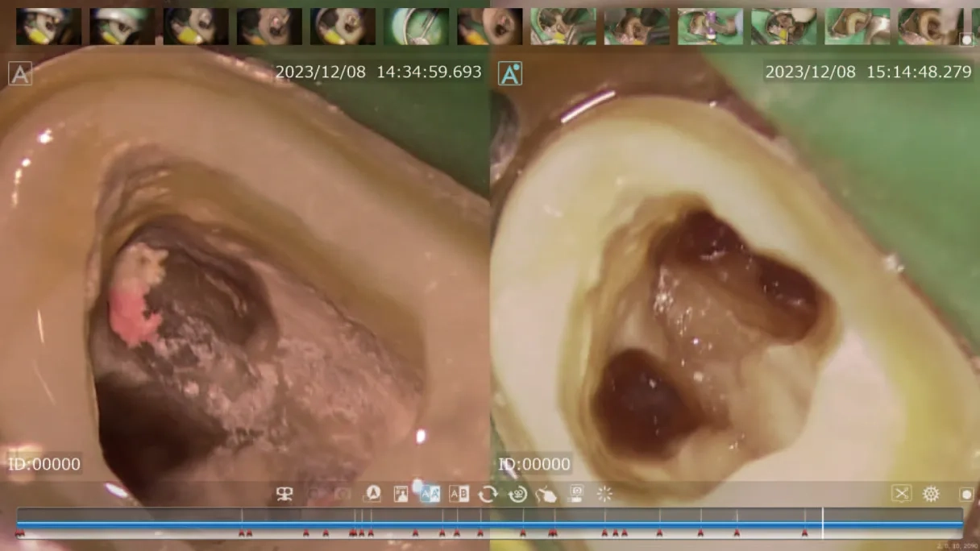The image size is (980, 551).
Task: Click the screen capture monitor icon
Action: [575, 493]
